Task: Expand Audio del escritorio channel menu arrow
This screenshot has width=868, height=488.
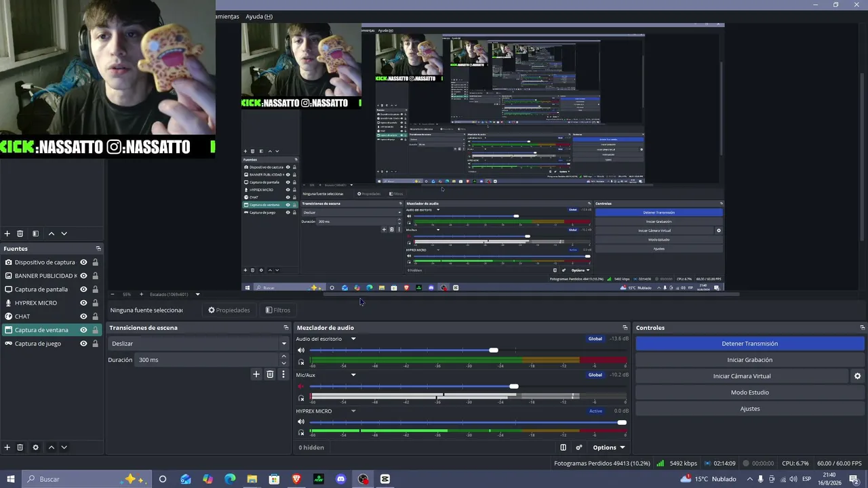Action: pyautogui.click(x=353, y=339)
